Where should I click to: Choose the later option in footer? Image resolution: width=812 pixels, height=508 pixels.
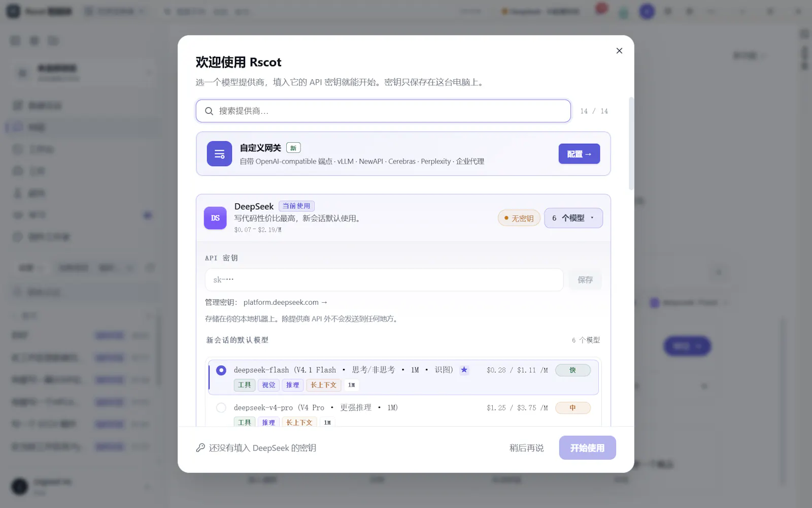click(x=526, y=448)
